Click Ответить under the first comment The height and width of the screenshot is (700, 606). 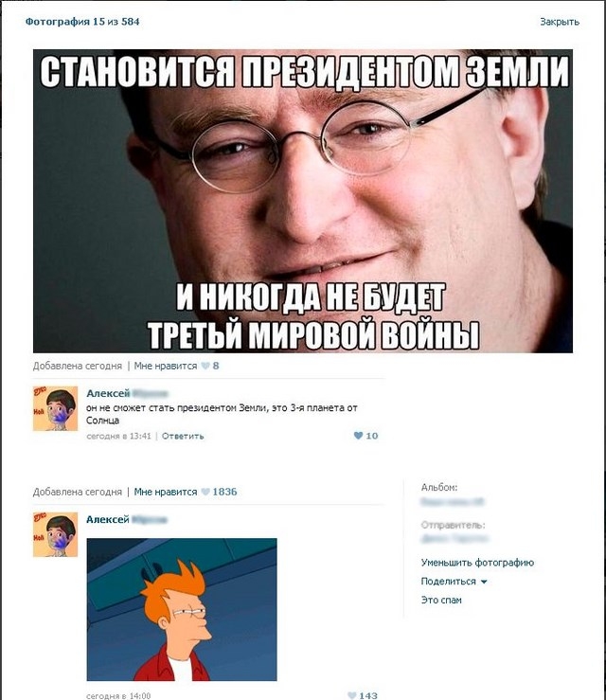click(183, 436)
